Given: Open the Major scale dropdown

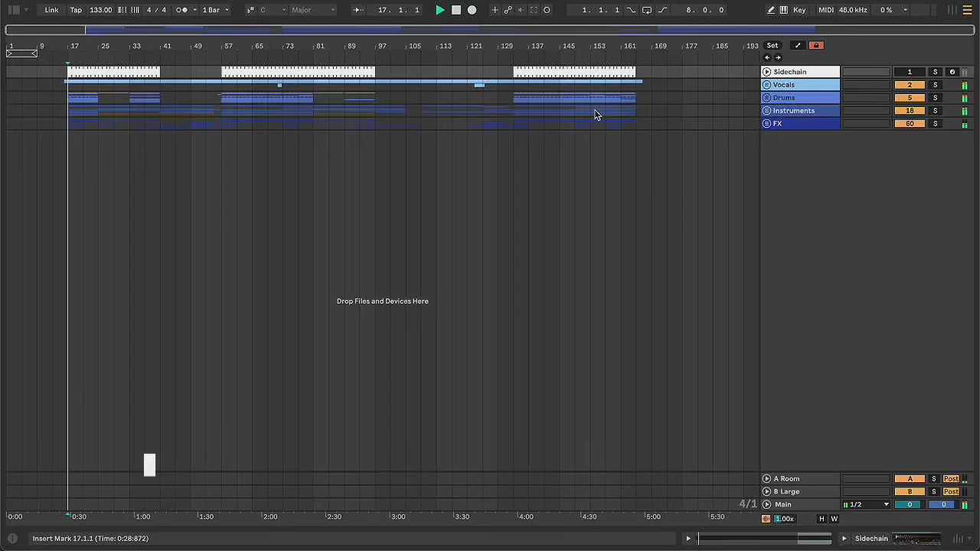Looking at the screenshot, I should [311, 10].
